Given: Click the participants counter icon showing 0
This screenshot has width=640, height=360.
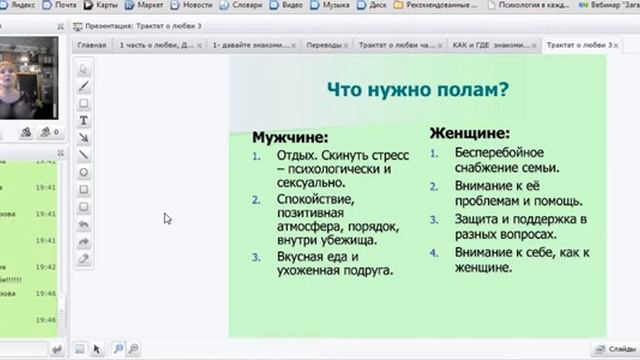Looking at the screenshot, I should pos(49,132).
